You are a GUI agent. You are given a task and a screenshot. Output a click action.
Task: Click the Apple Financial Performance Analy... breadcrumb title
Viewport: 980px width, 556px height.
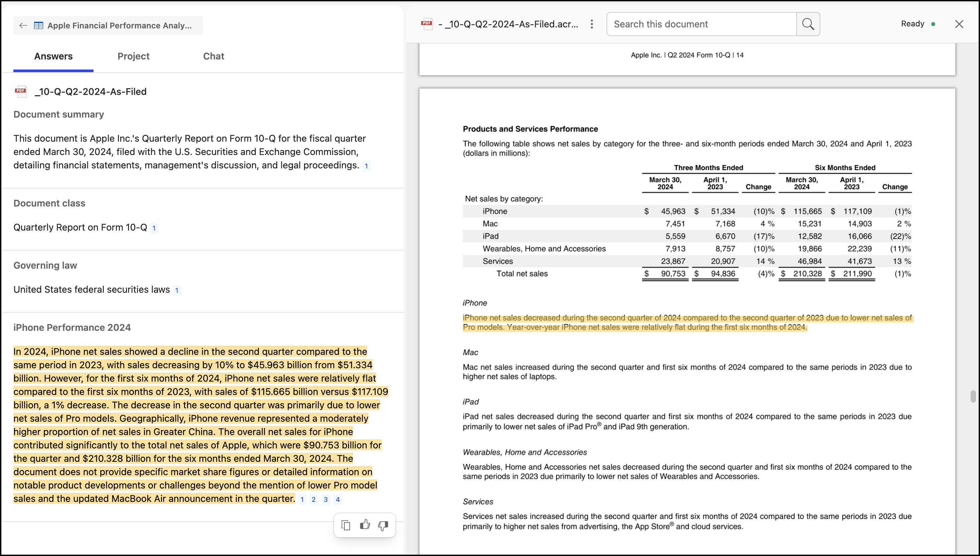click(120, 26)
